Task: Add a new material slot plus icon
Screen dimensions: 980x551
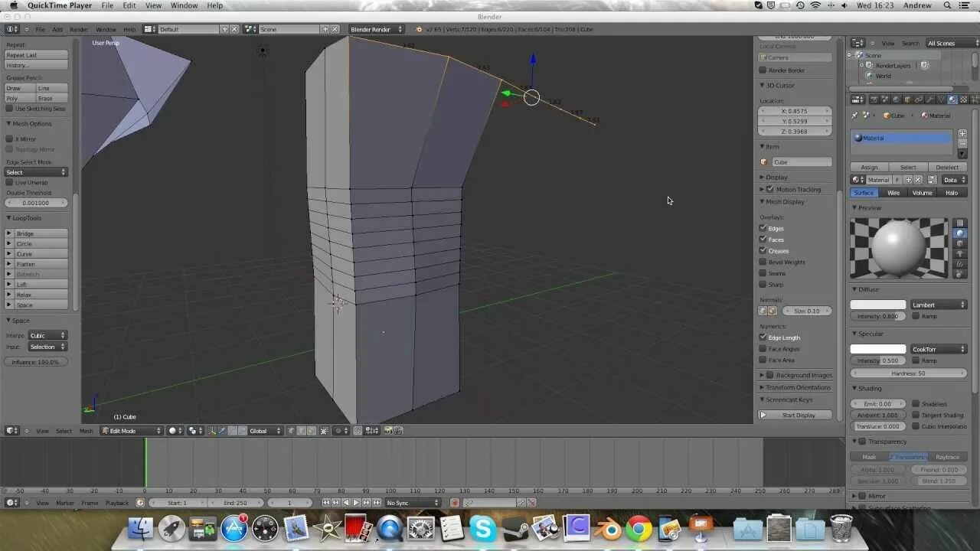Action: [x=962, y=133]
